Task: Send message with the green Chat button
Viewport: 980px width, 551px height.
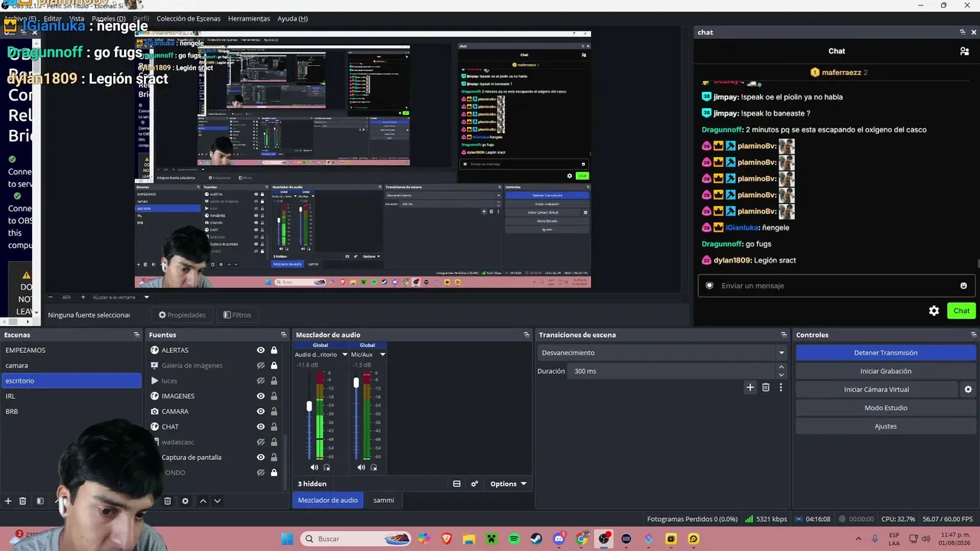Action: point(961,311)
